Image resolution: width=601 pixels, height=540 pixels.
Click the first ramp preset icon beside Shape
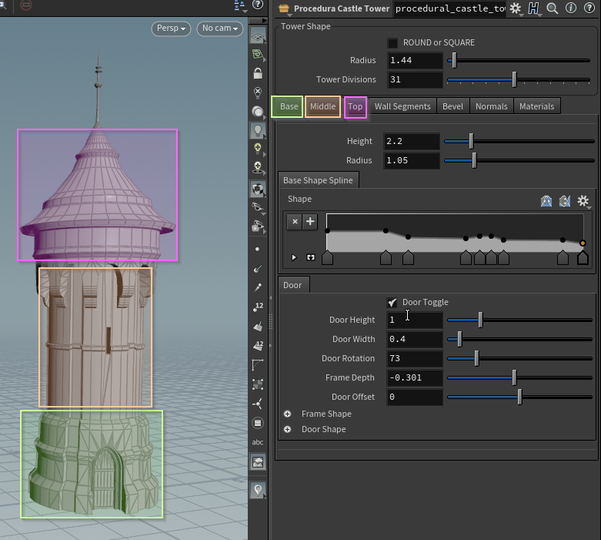pyautogui.click(x=547, y=201)
